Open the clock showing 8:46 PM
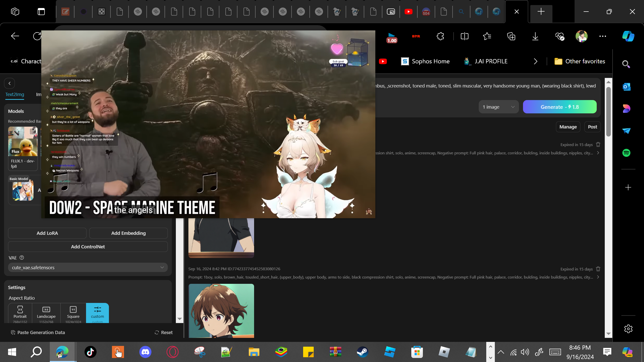The width and height of the screenshot is (644, 362). coord(580,352)
